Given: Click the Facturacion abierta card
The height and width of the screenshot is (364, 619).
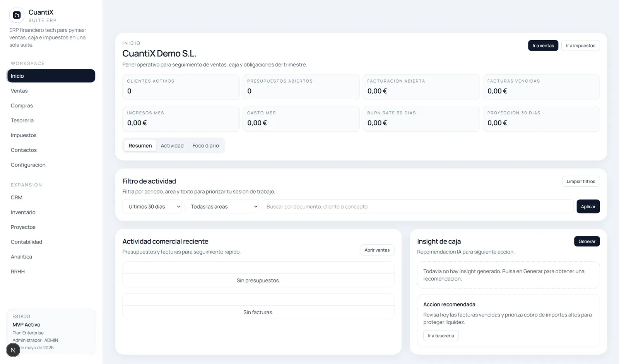Looking at the screenshot, I should [421, 87].
